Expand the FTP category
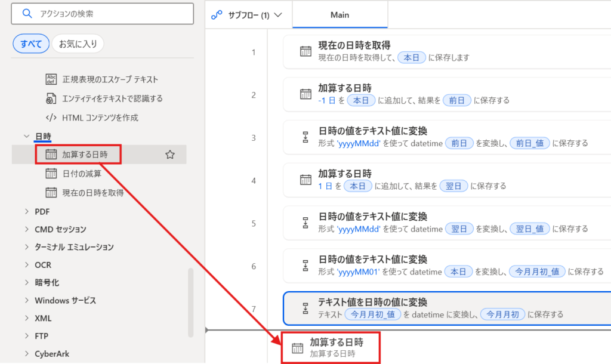The width and height of the screenshot is (611, 364). click(x=26, y=336)
